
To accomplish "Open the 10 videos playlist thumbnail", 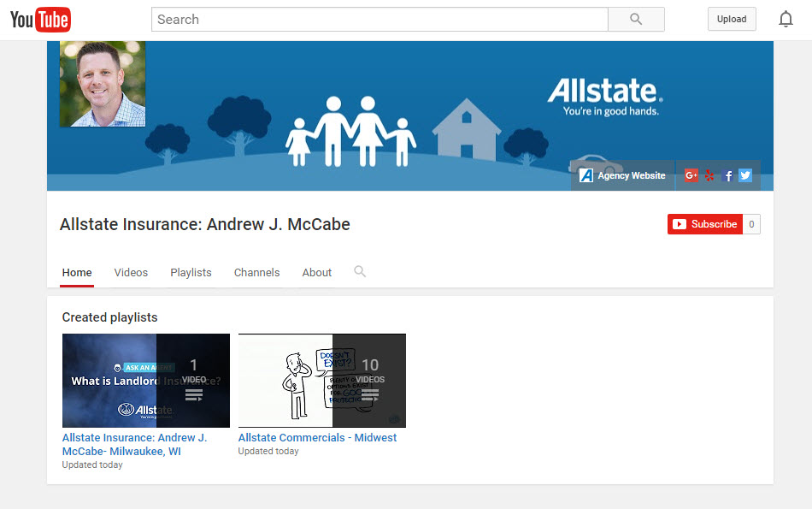I will [x=322, y=381].
